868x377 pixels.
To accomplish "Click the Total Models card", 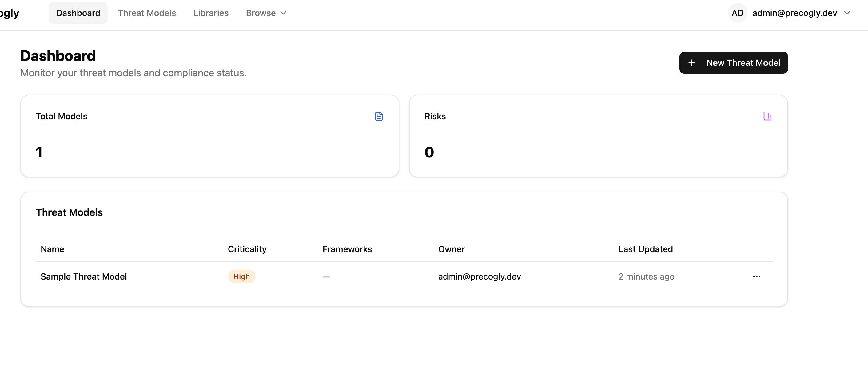I will pyautogui.click(x=209, y=136).
